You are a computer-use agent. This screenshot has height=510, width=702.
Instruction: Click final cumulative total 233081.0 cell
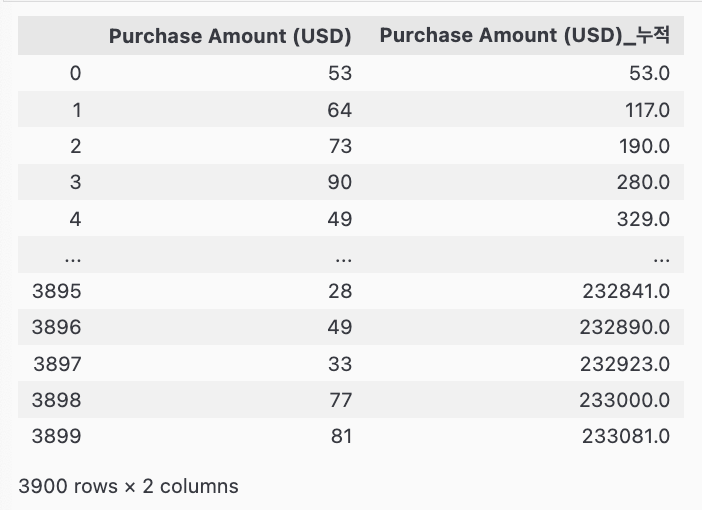pos(625,436)
